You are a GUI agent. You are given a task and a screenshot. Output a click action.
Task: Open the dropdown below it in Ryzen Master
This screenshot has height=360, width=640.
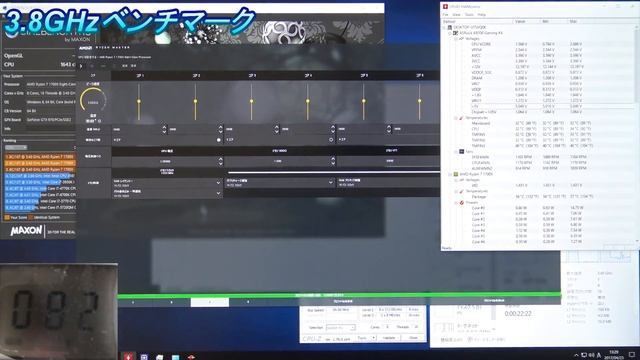click(x=167, y=193)
